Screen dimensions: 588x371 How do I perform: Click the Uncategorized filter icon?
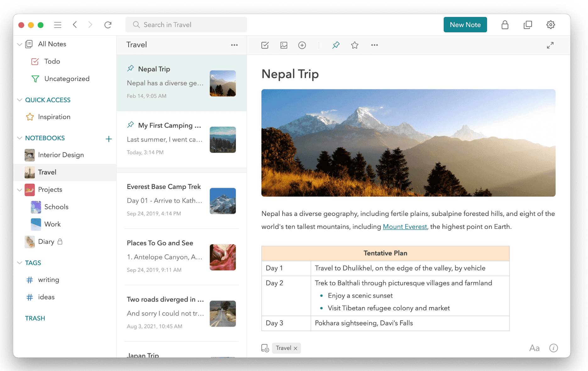coord(35,79)
